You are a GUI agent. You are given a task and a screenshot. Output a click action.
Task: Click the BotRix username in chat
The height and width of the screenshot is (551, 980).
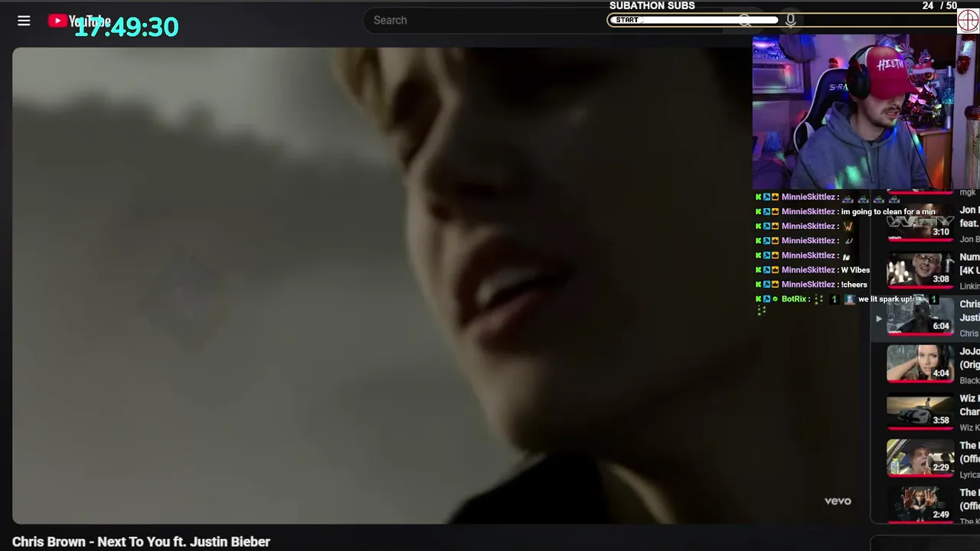pos(794,299)
